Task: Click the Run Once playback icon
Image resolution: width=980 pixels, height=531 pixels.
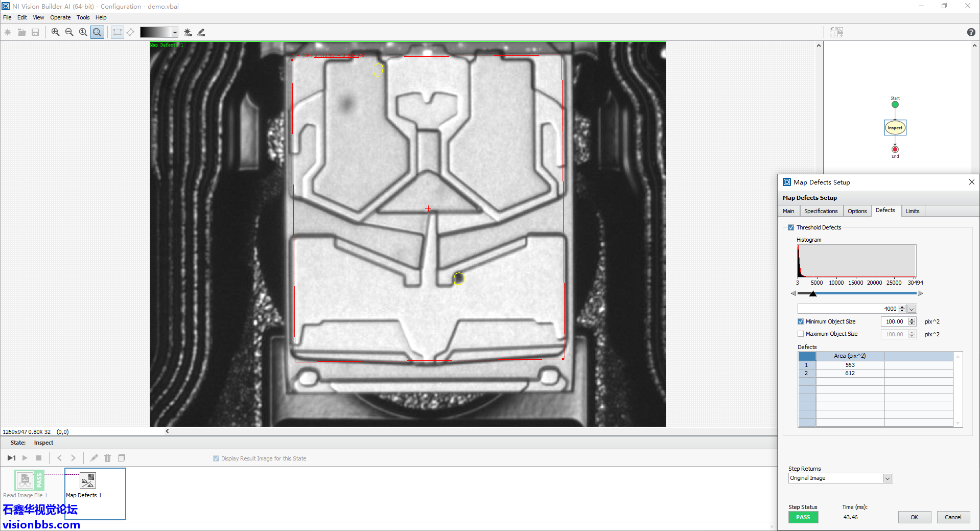Action: point(11,458)
